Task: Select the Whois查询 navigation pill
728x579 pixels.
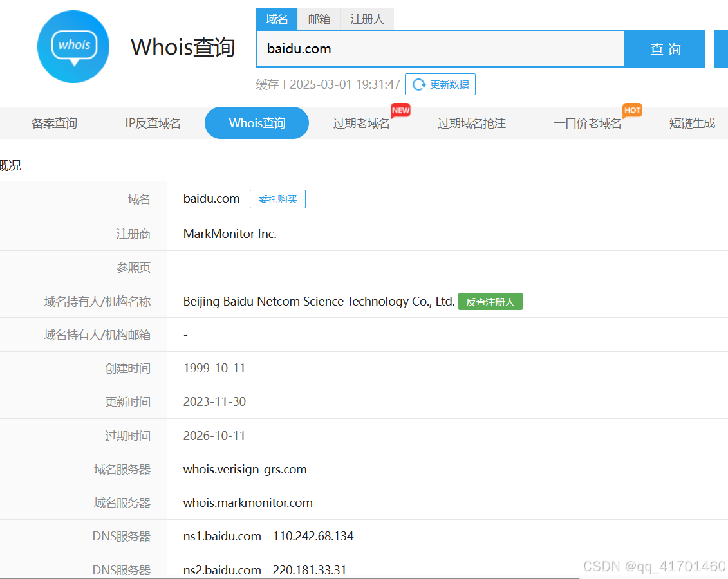Action: [257, 123]
